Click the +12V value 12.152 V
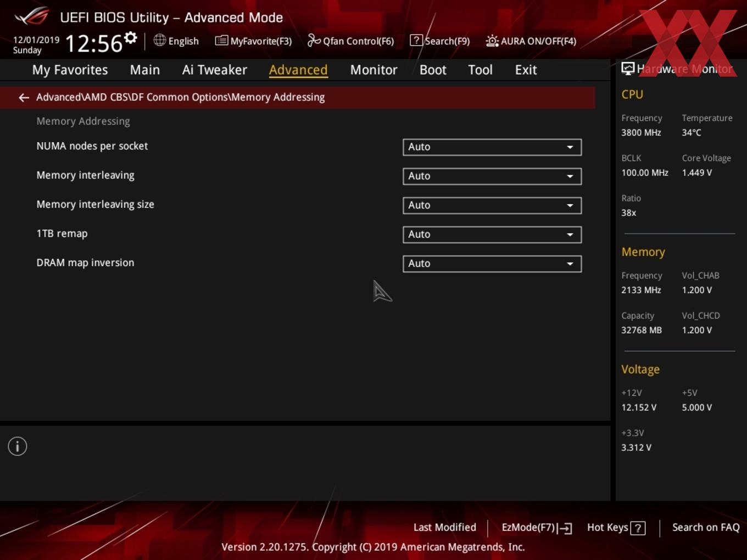The height and width of the screenshot is (560, 747). point(639,407)
